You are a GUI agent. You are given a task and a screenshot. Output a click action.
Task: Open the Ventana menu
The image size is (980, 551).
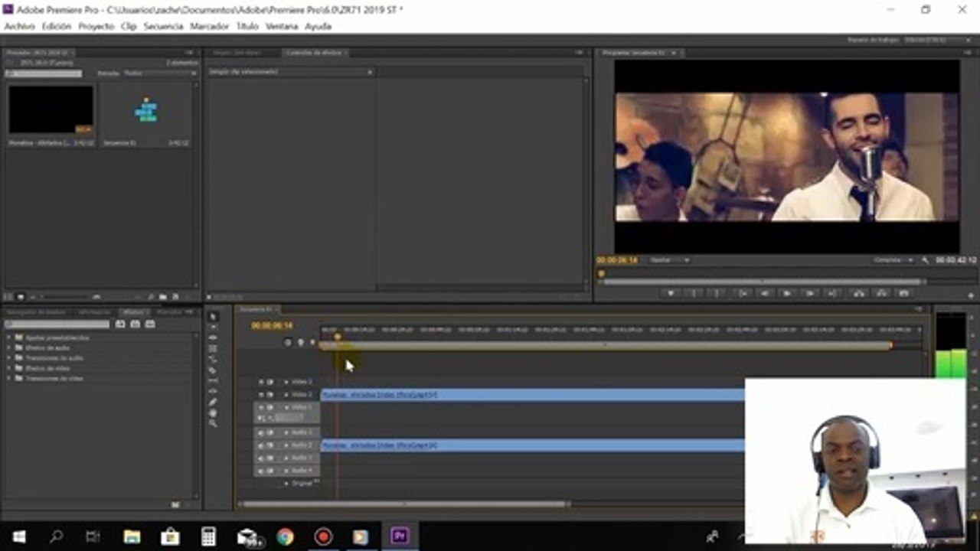click(x=282, y=26)
